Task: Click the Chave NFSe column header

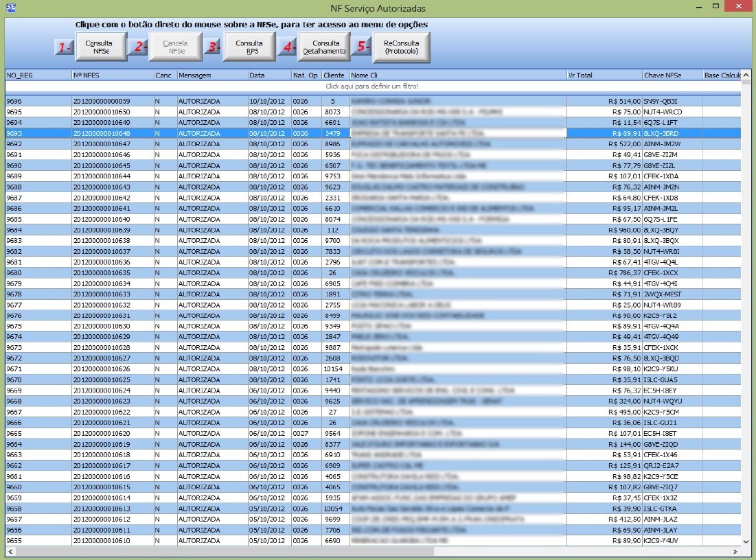Action: [x=672, y=75]
